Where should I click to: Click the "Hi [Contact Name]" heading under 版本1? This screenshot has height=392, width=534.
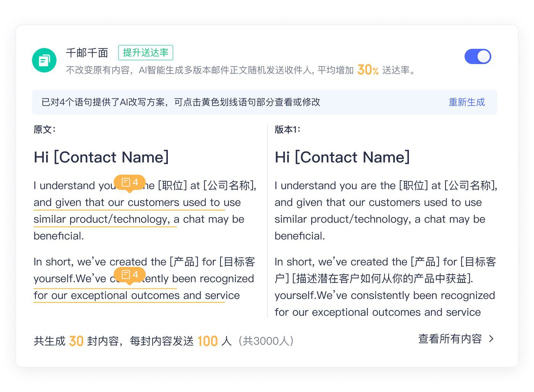pos(342,157)
